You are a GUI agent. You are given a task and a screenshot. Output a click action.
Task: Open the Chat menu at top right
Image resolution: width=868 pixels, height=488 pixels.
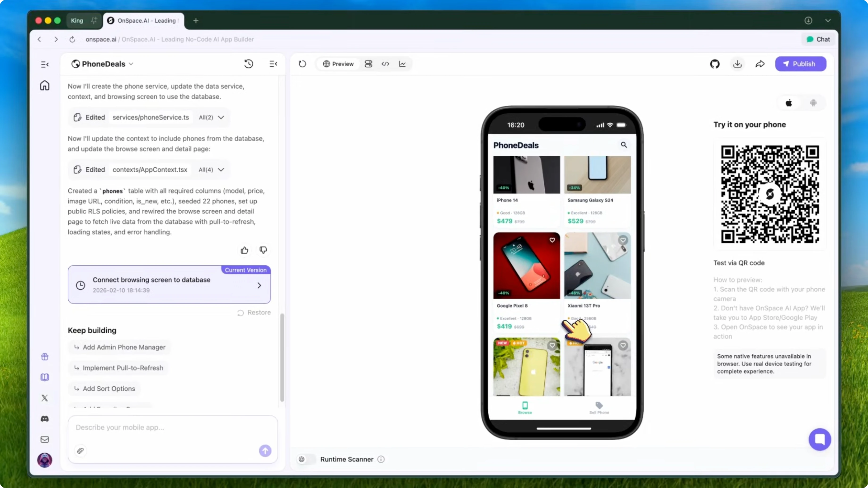pos(818,39)
